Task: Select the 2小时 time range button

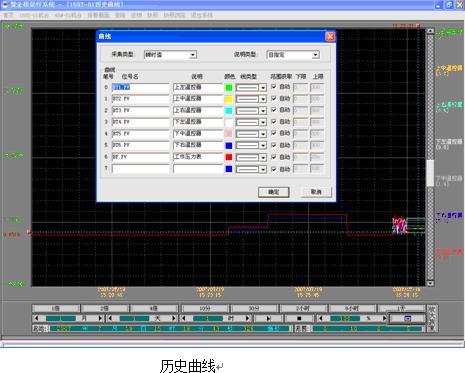Action: click(x=303, y=309)
